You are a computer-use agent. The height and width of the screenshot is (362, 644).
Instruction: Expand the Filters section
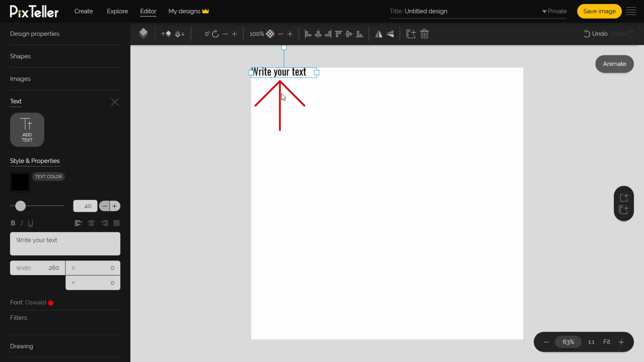18,318
